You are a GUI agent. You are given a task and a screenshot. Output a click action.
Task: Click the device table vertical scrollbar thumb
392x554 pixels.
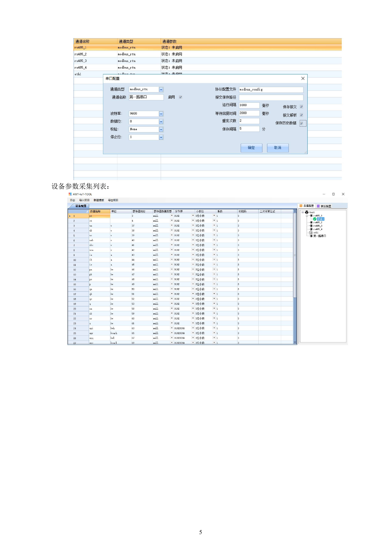coord(295,255)
